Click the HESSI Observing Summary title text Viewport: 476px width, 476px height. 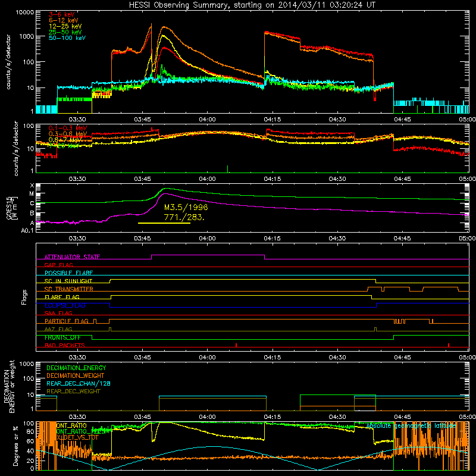pos(252,5)
